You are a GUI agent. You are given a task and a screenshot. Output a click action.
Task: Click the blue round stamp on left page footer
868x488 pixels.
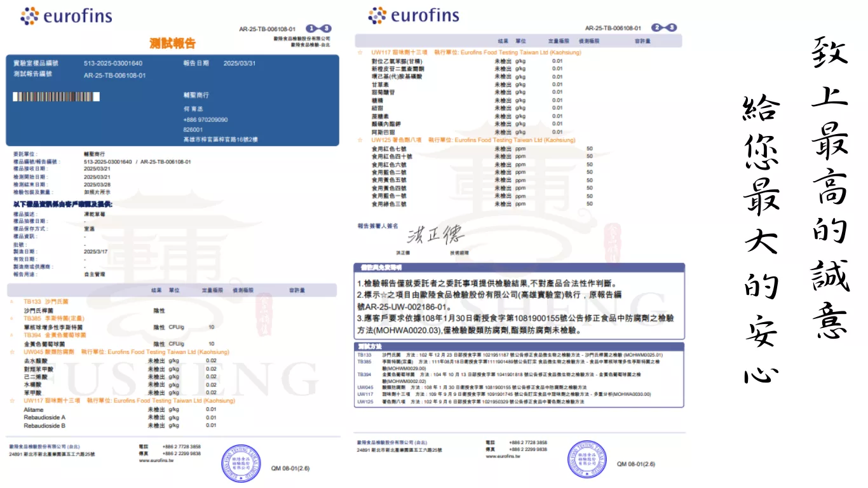(240, 463)
